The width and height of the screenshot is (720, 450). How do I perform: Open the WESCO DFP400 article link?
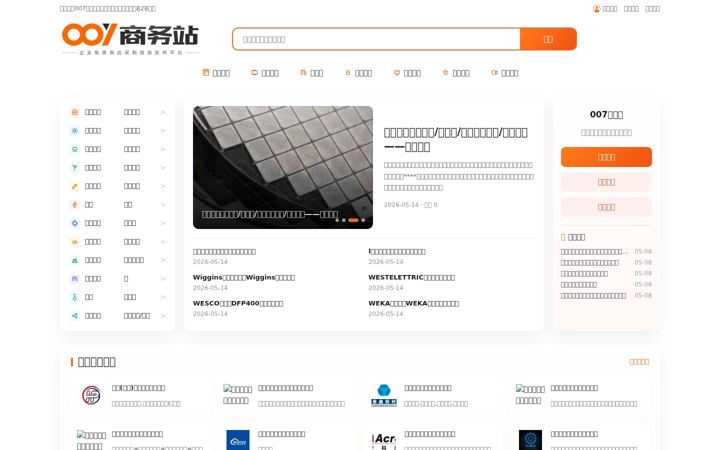(x=238, y=304)
